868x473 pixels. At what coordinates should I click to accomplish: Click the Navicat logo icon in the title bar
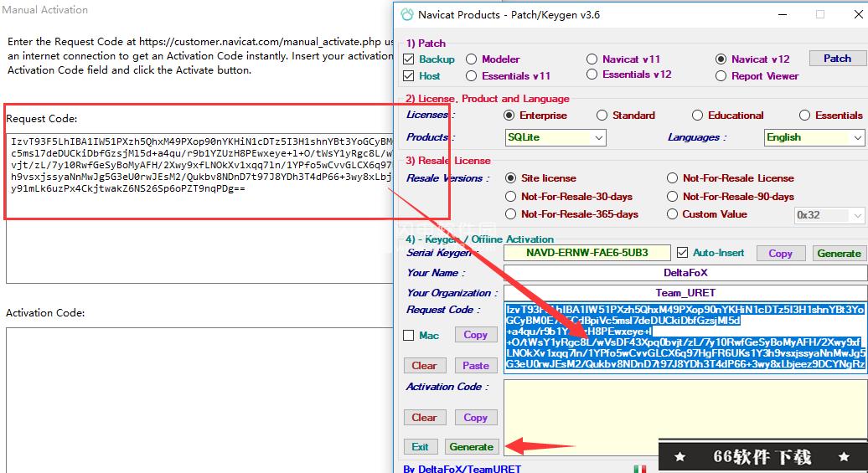coord(407,15)
